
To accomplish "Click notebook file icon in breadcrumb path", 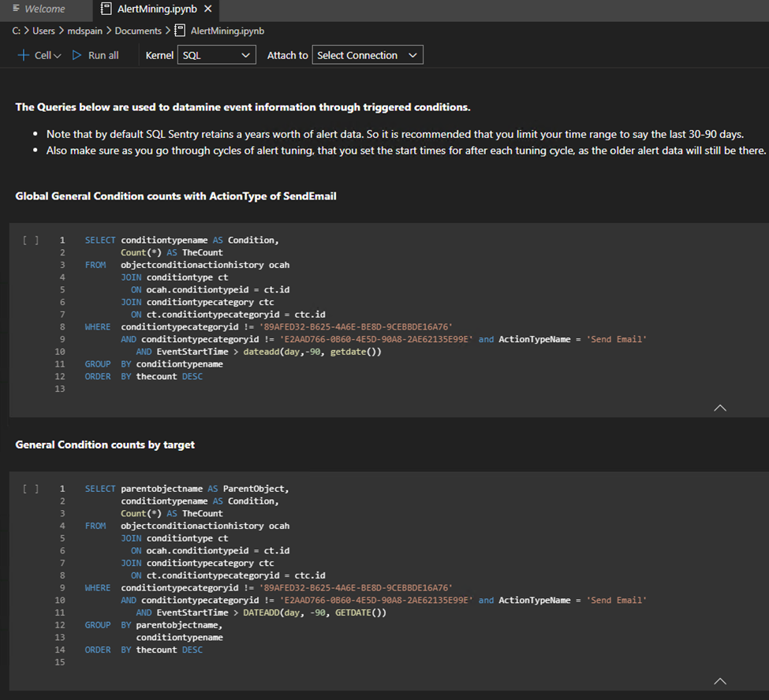I will click(x=180, y=31).
